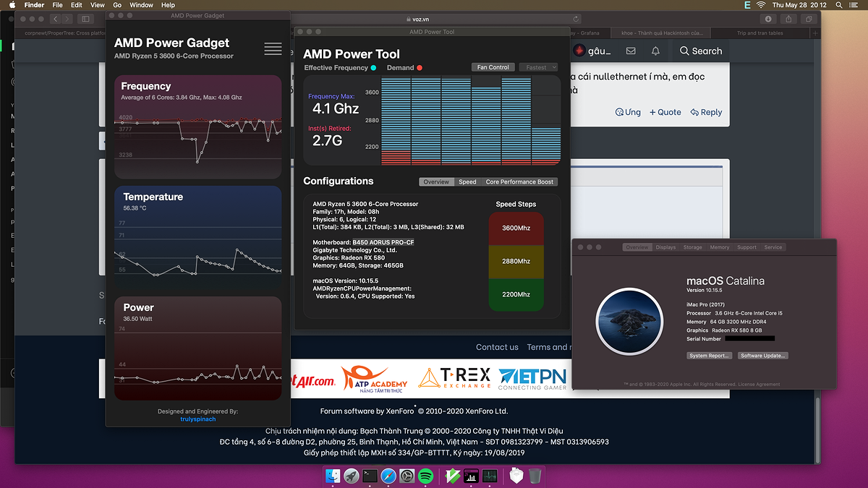Click the System Report button
Screen dimensions: 868x488
point(709,356)
